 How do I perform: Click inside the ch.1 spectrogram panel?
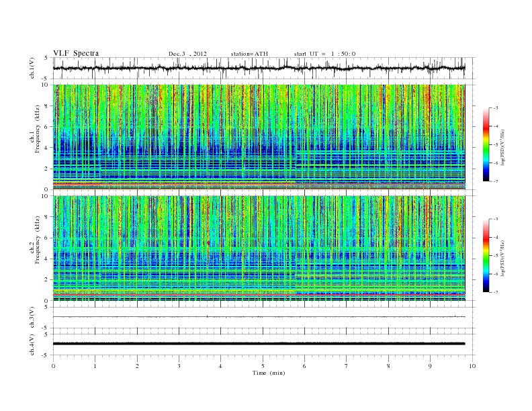[259, 137]
